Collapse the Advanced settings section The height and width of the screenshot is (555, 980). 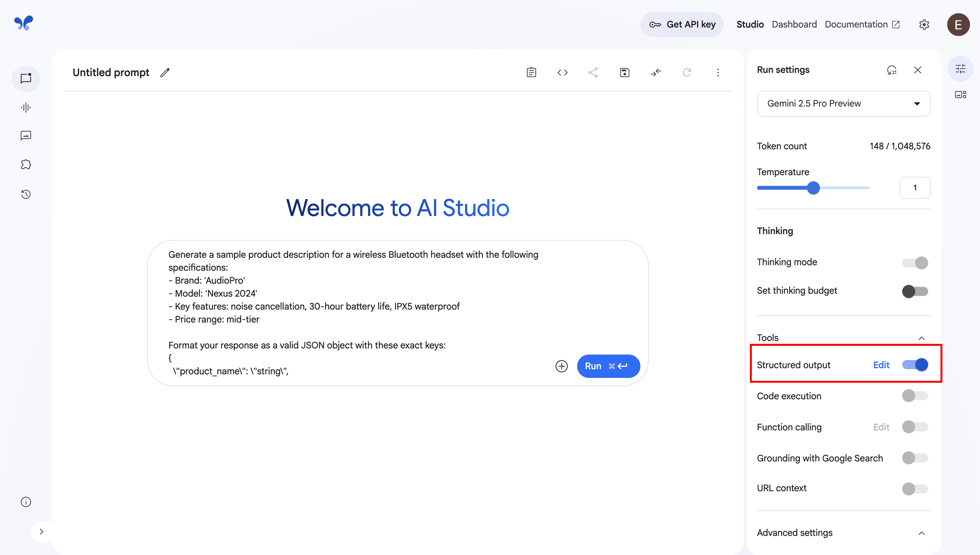tap(922, 533)
